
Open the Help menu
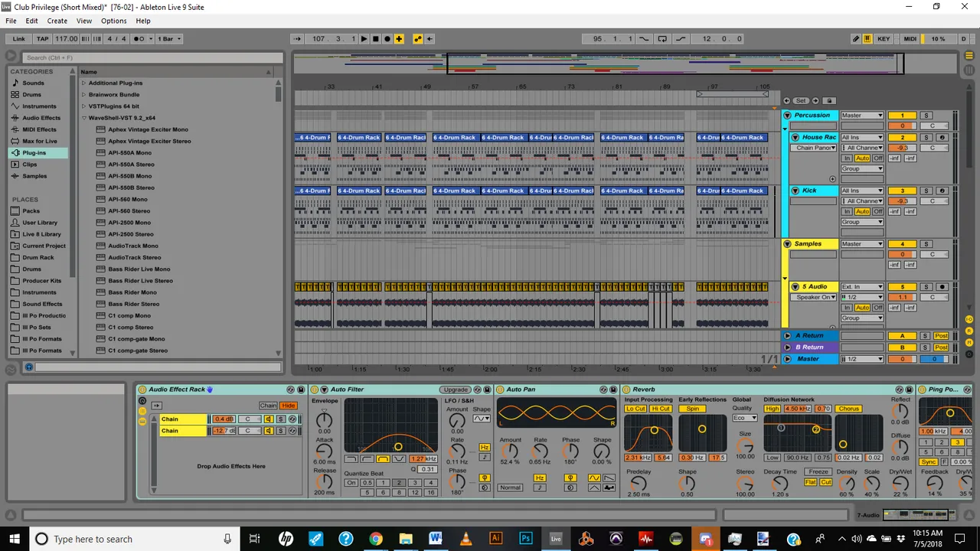coord(143,21)
